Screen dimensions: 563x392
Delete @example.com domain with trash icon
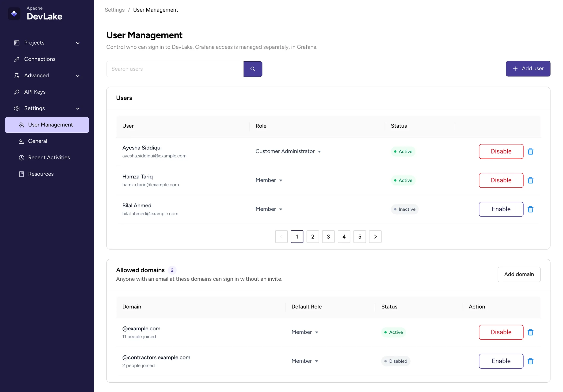530,332
